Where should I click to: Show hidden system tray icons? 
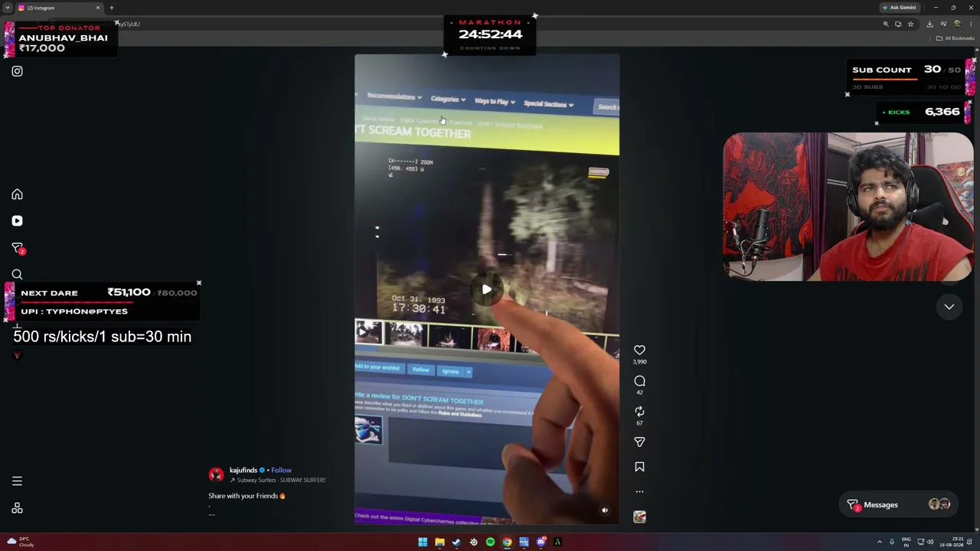point(879,543)
